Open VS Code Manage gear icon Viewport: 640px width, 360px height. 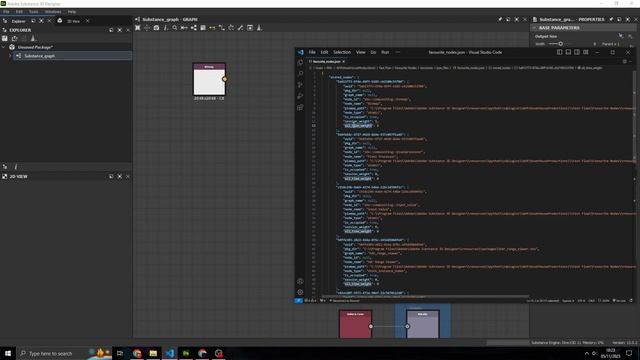(300, 292)
